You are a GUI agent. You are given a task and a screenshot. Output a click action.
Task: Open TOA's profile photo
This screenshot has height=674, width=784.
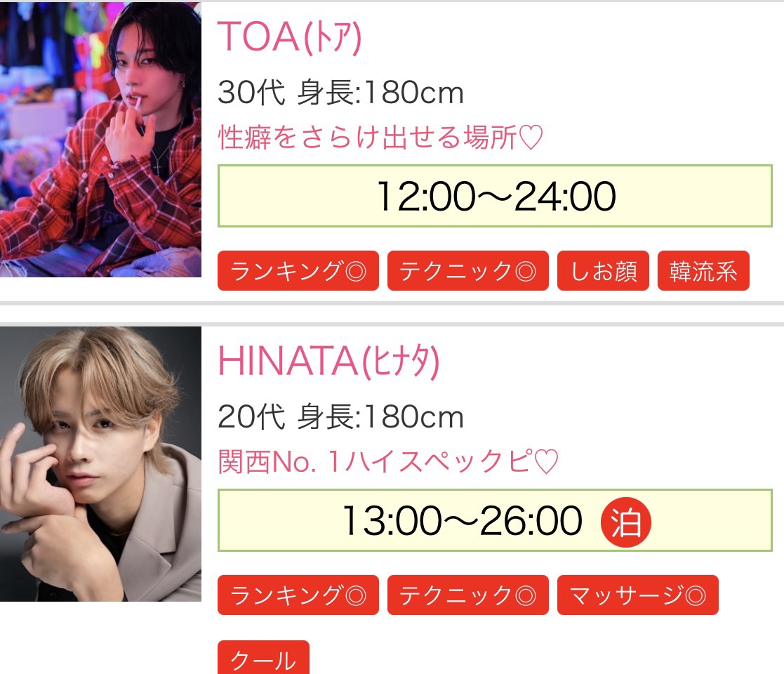[x=100, y=139]
